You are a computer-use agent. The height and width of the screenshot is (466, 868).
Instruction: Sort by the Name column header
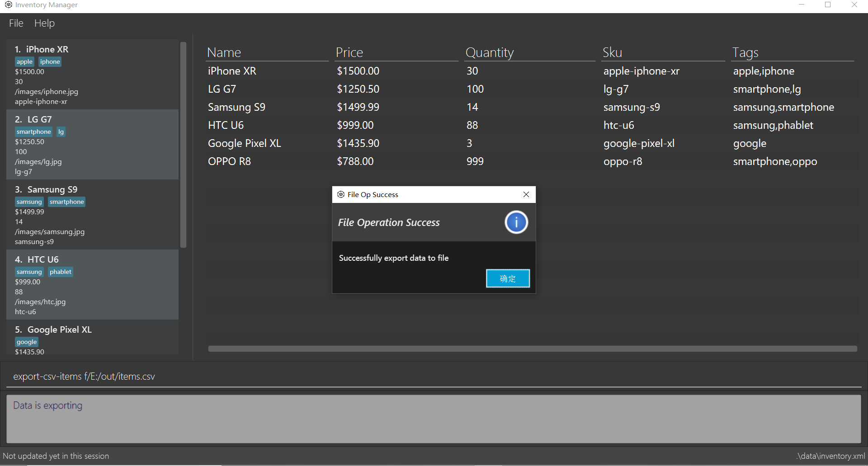267,52
